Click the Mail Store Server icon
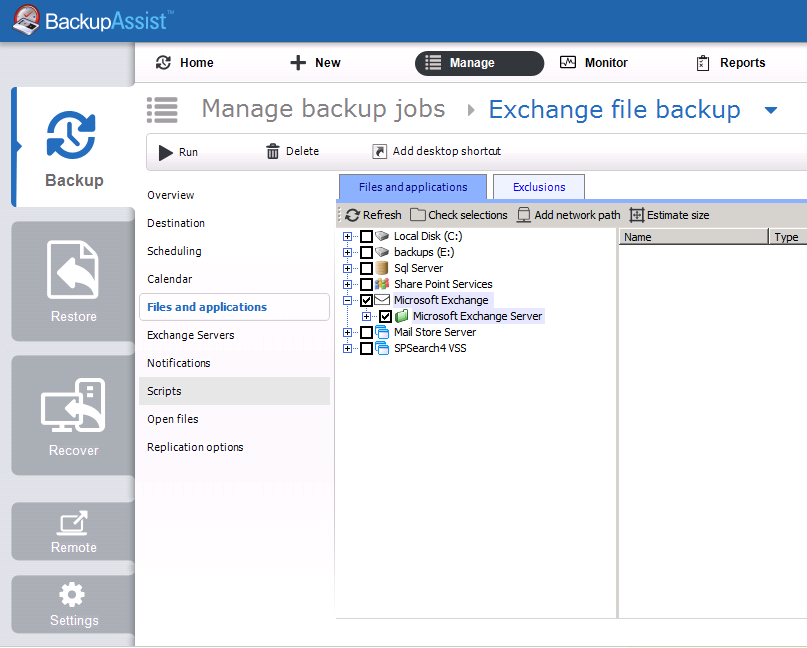Viewport: 807px width, 648px height. coord(381,332)
